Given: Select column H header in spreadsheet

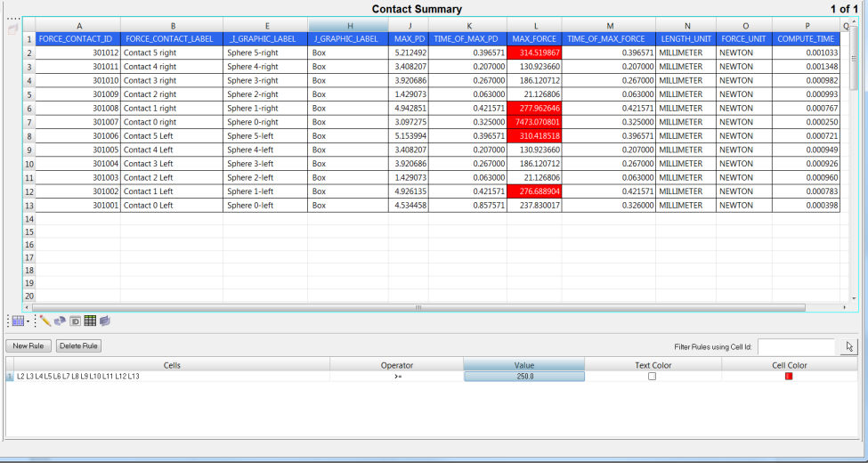Looking at the screenshot, I should pyautogui.click(x=348, y=26).
